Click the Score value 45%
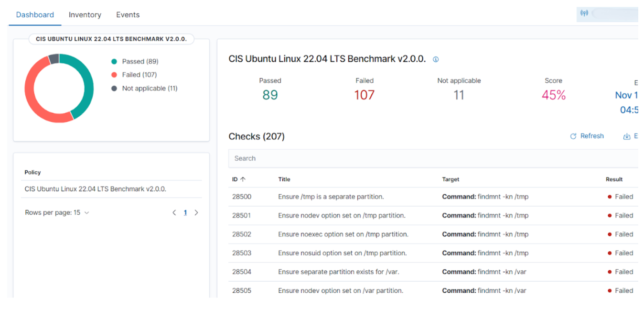This screenshot has width=644, height=310. tap(554, 95)
